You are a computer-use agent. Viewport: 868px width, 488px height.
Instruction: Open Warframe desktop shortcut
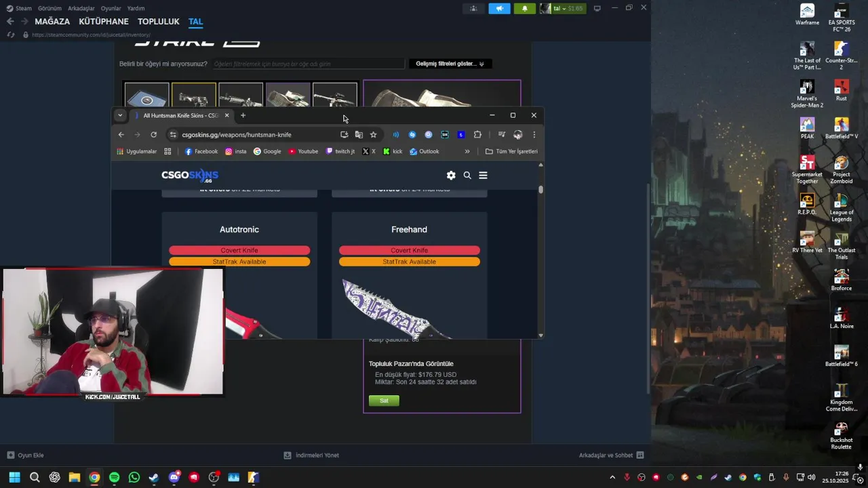click(x=807, y=15)
